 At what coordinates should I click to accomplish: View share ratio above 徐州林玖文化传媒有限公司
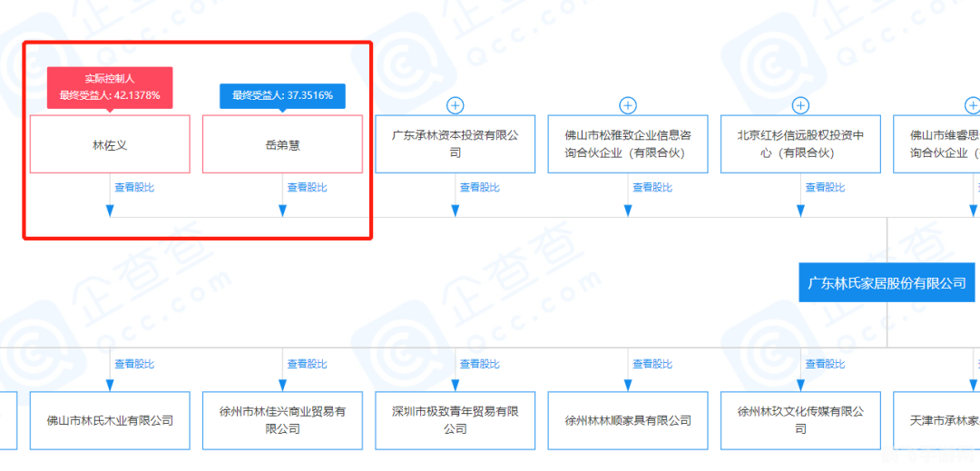tap(824, 364)
